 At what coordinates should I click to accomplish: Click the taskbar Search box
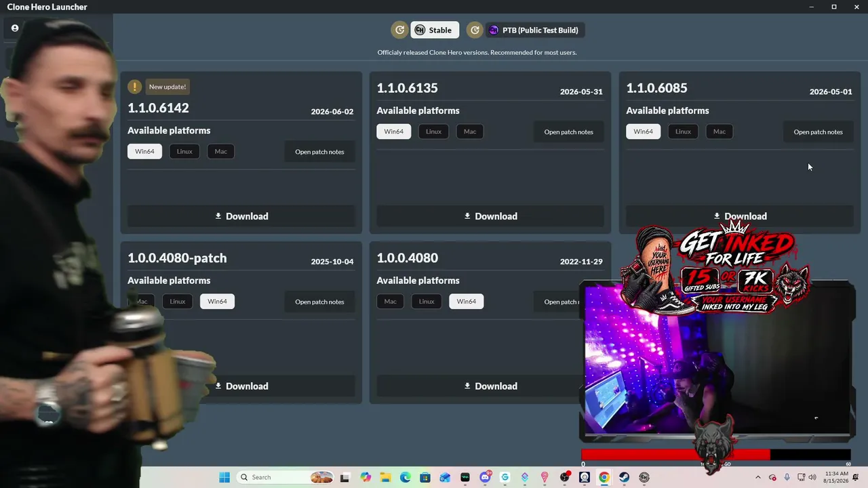285,477
